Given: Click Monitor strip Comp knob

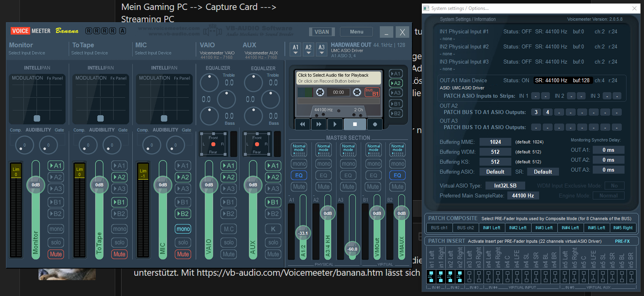Looking at the screenshot, I should pos(25,145).
